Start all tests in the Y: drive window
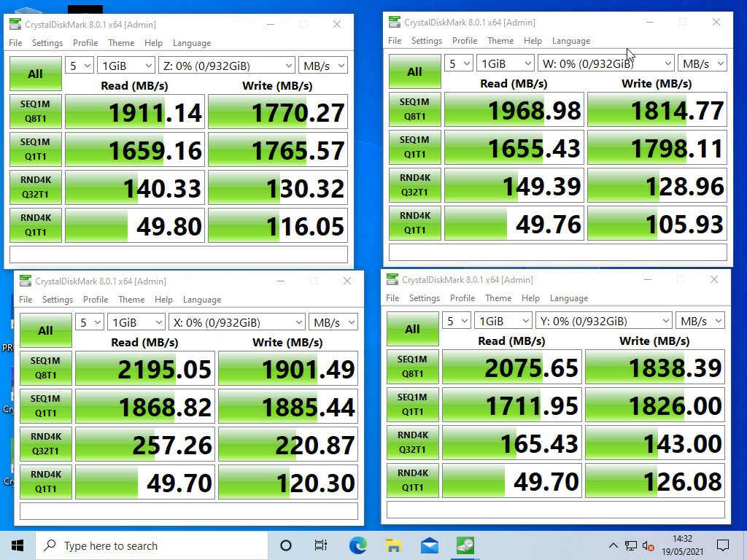Screen dimensions: 747x560 tap(412, 329)
